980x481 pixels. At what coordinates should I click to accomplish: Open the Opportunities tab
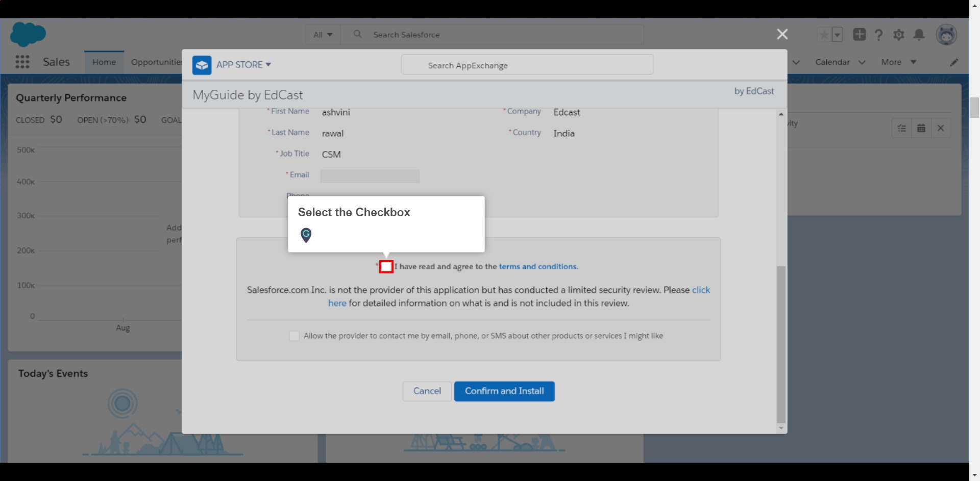pos(156,62)
